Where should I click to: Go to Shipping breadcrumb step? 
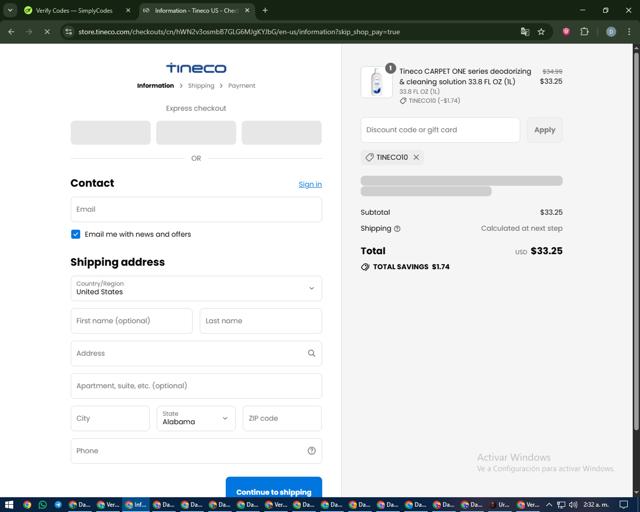(201, 85)
